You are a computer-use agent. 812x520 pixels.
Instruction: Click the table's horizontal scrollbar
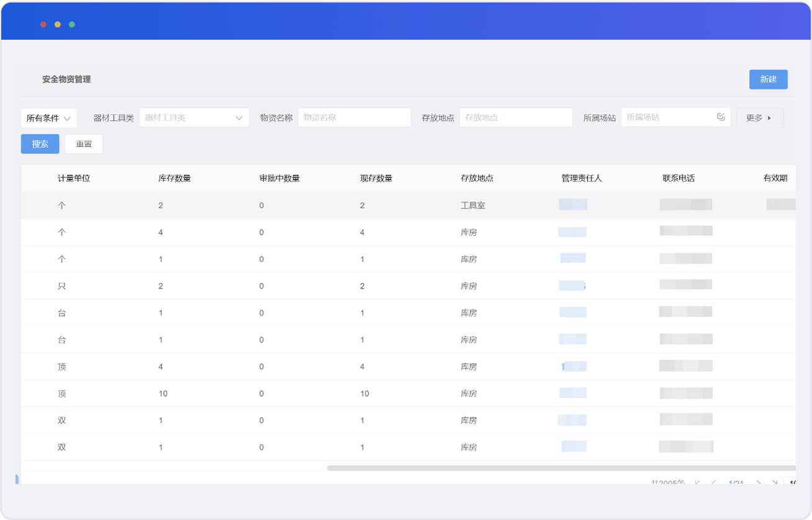(x=559, y=468)
